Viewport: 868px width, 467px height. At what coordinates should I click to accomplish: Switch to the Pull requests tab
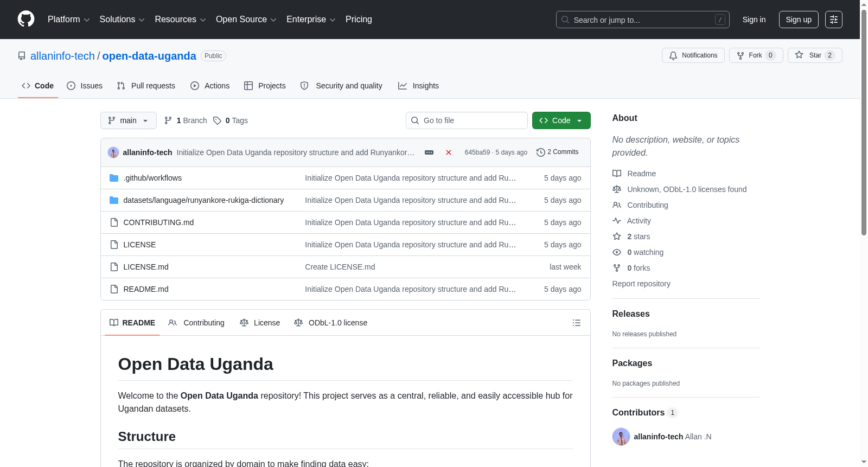[x=146, y=86]
